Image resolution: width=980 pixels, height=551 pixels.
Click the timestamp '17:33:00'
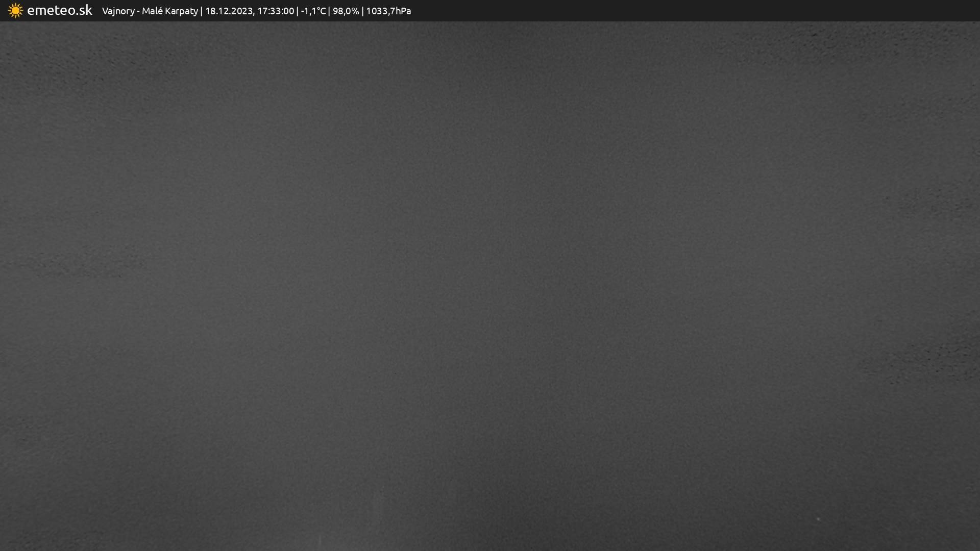tap(276, 11)
